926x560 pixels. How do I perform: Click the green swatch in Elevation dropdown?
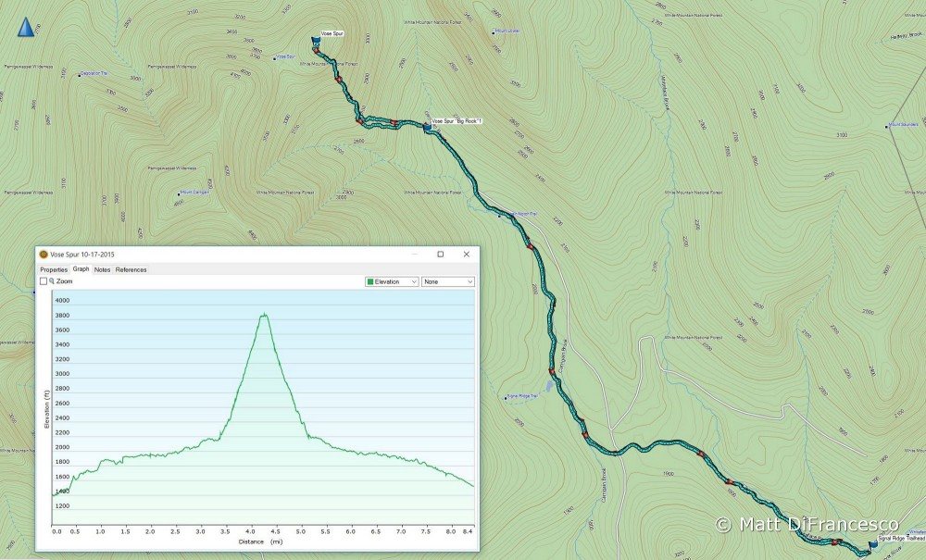point(370,282)
